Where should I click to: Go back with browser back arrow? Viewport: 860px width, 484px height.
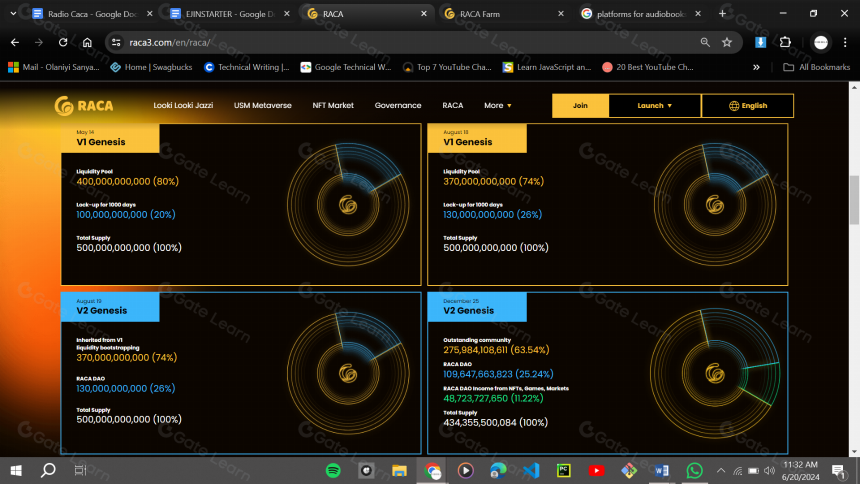15,42
